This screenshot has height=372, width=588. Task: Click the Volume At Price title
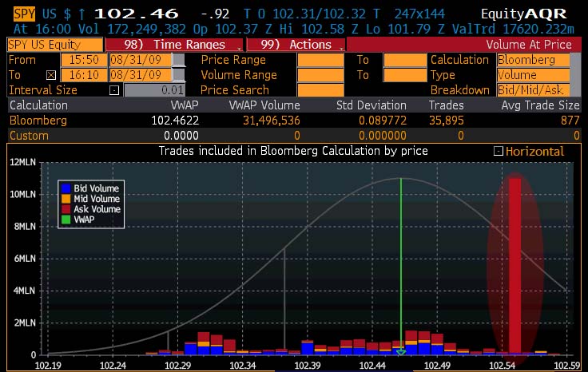tap(529, 45)
